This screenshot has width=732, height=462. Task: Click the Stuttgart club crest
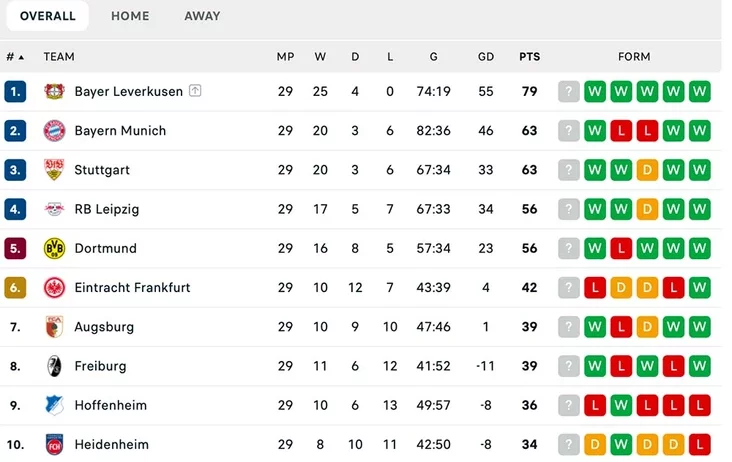tap(55, 170)
